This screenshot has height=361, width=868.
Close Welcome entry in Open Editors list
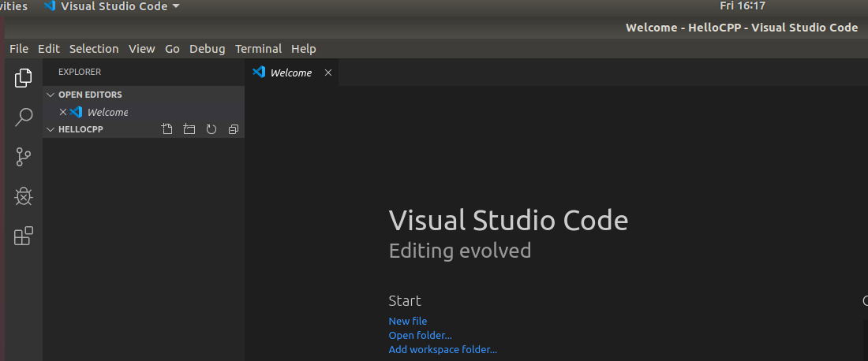pos(62,112)
